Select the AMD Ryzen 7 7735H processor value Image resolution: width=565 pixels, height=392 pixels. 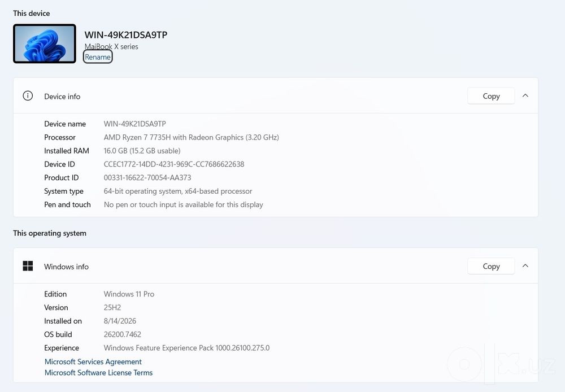pyautogui.click(x=192, y=137)
